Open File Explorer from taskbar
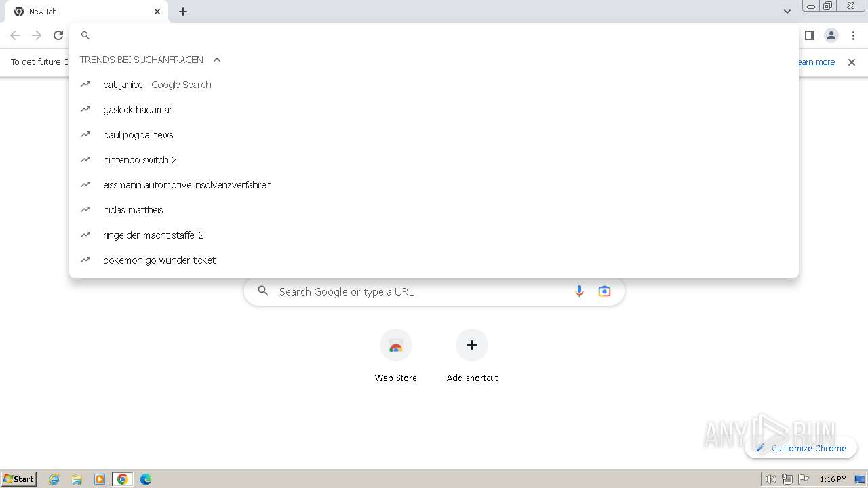Screen dimensions: 868x488 click(x=77, y=479)
